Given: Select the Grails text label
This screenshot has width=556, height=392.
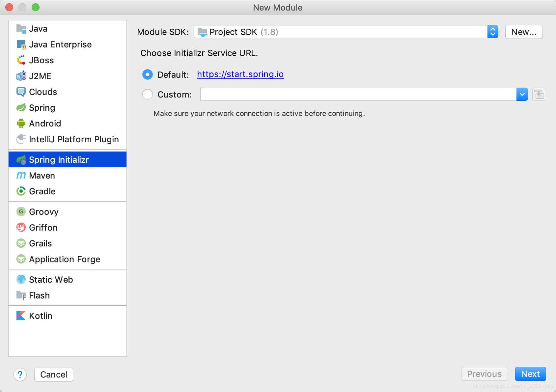Looking at the screenshot, I should [41, 243].
